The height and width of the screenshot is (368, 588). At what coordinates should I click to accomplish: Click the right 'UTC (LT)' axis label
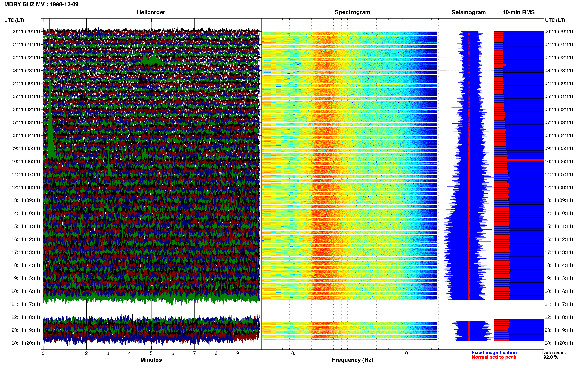(555, 20)
